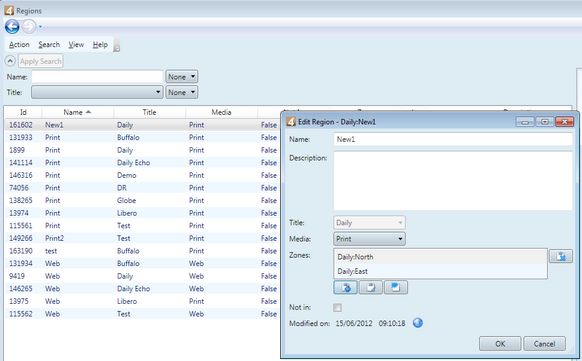Viewport: 582px width, 361px height.
Task: Click the third icon button under the Zones list
Action: pyautogui.click(x=396, y=288)
